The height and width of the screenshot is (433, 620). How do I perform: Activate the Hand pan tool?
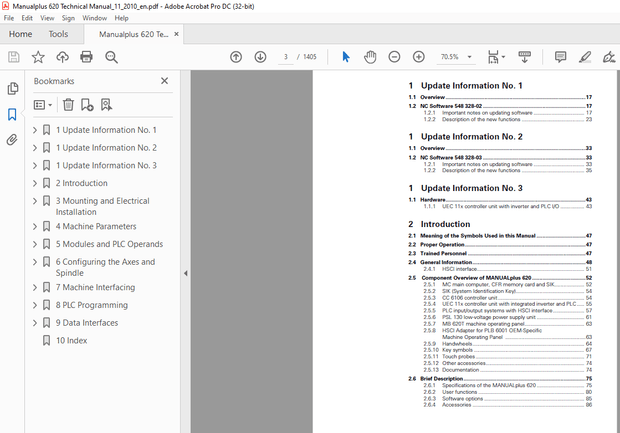click(370, 57)
